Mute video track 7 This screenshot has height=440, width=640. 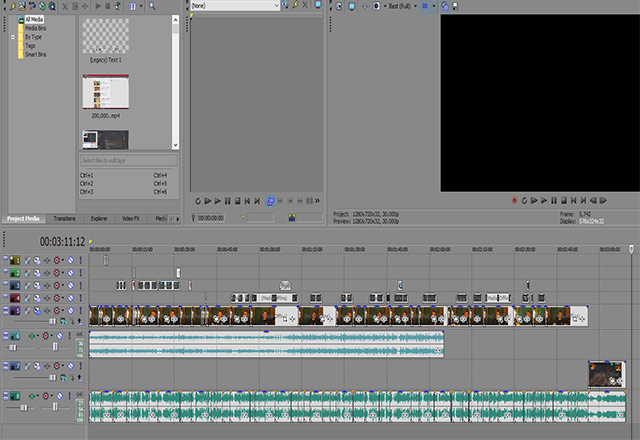[x=71, y=366]
